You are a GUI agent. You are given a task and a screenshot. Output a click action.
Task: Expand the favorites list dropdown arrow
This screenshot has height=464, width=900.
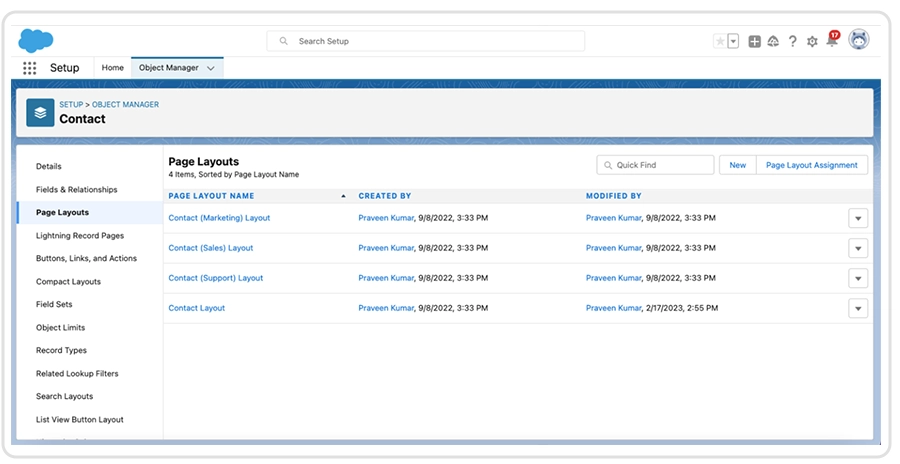(x=733, y=41)
